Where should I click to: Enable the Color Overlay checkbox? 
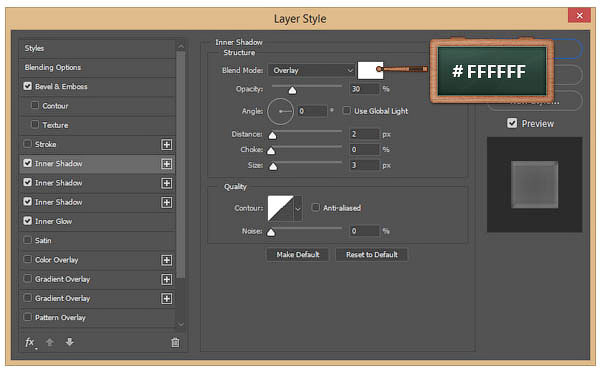pyautogui.click(x=28, y=259)
